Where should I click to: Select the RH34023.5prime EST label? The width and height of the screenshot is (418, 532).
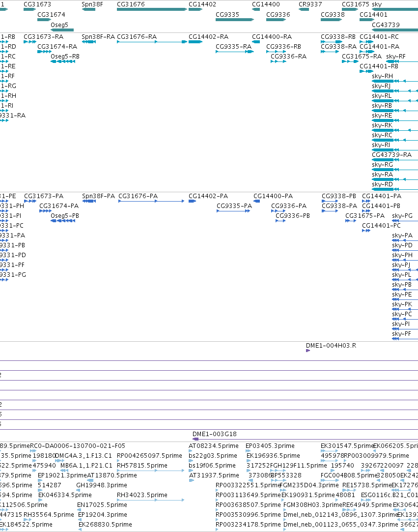(142, 495)
